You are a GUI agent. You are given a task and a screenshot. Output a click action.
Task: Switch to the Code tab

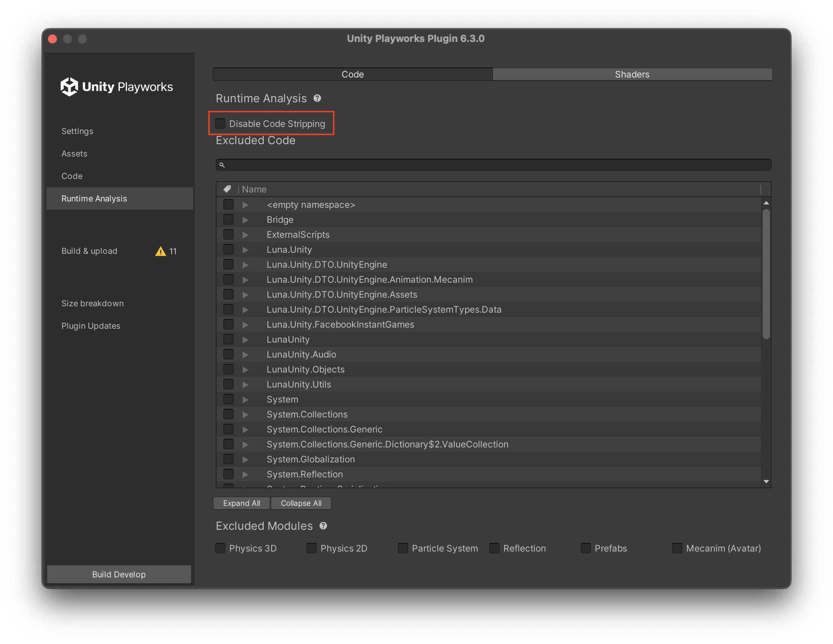[352, 75]
